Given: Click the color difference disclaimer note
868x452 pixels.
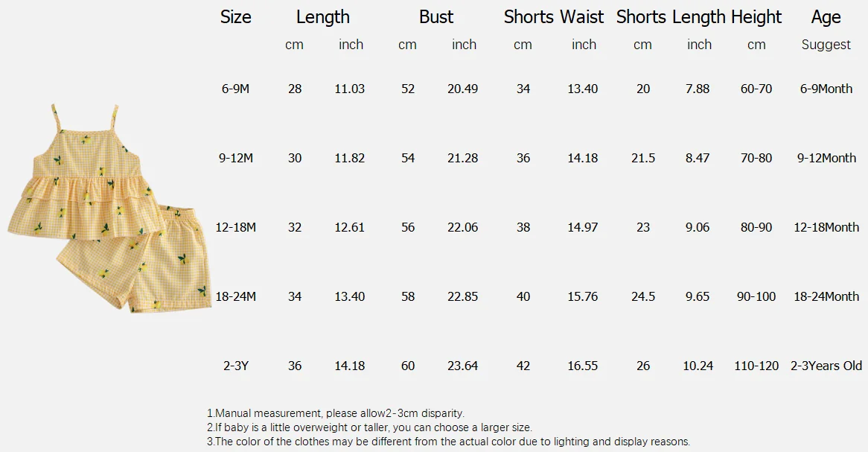Looking at the screenshot, I should tap(448, 442).
